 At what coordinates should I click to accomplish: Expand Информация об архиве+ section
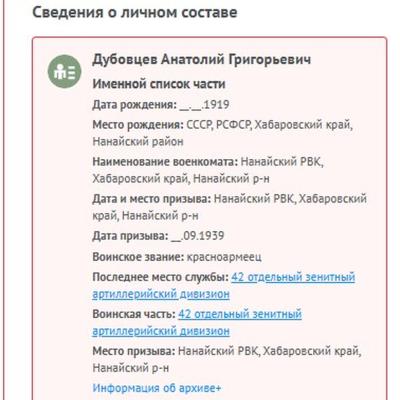[157, 388]
